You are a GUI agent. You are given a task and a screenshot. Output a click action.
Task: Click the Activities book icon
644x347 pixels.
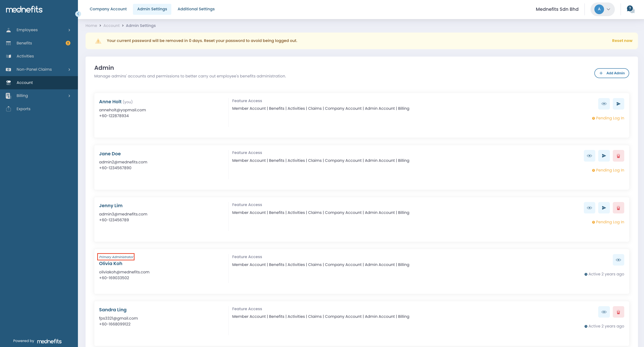9,56
